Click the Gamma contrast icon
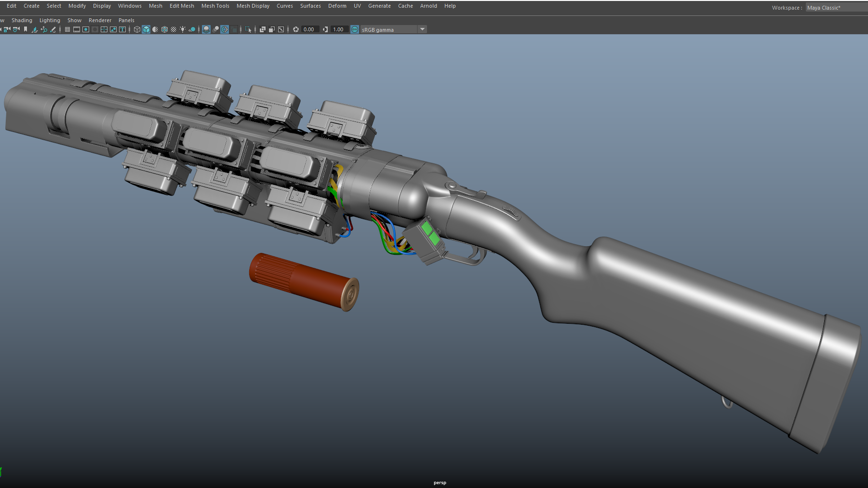This screenshot has height=488, width=868. [325, 29]
